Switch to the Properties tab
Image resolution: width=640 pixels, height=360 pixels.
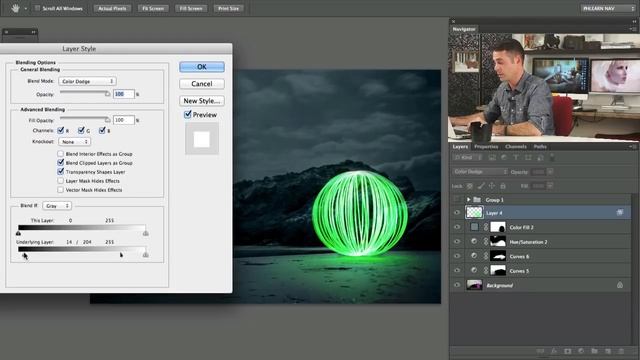coord(486,147)
